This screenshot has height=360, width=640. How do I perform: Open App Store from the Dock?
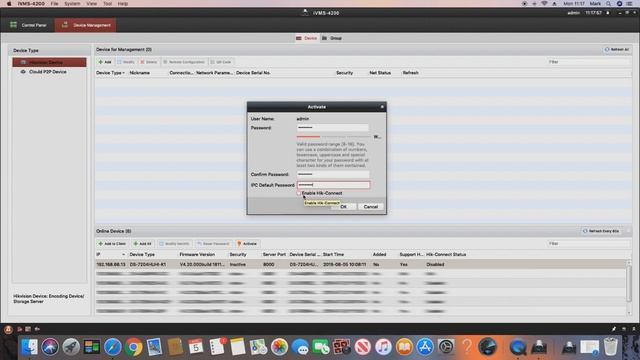pos(425,347)
